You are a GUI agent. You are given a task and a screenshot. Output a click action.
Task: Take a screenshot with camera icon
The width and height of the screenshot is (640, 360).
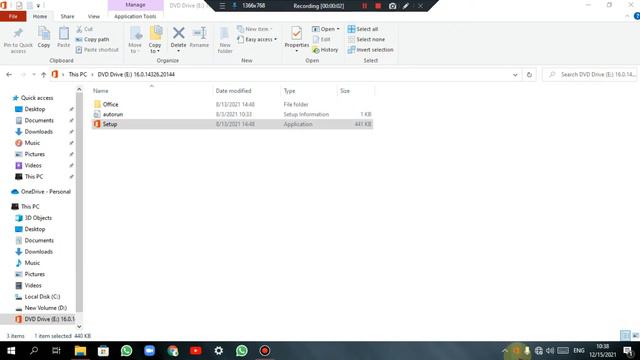392,6
